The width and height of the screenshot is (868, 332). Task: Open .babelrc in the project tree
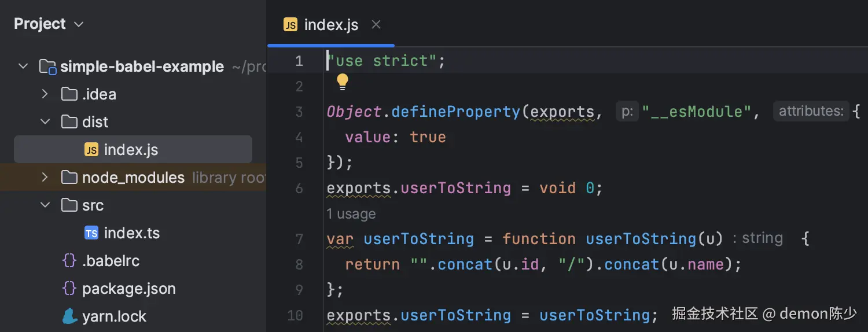pos(111,261)
